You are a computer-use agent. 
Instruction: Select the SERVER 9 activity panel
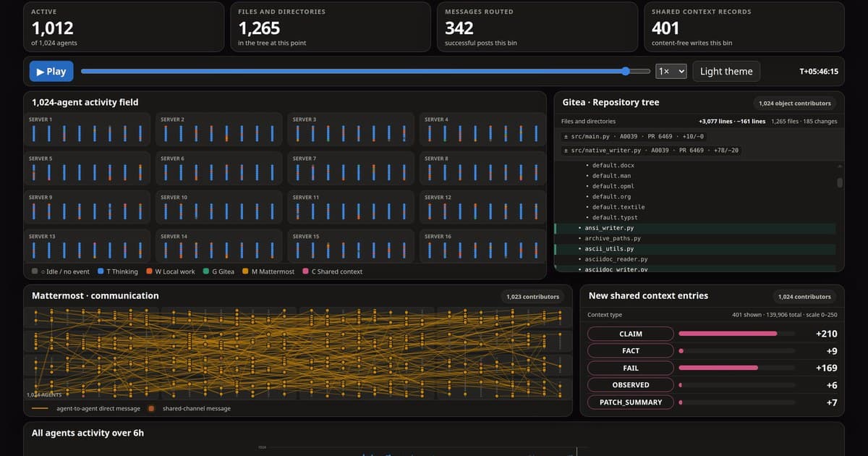[x=86, y=207]
